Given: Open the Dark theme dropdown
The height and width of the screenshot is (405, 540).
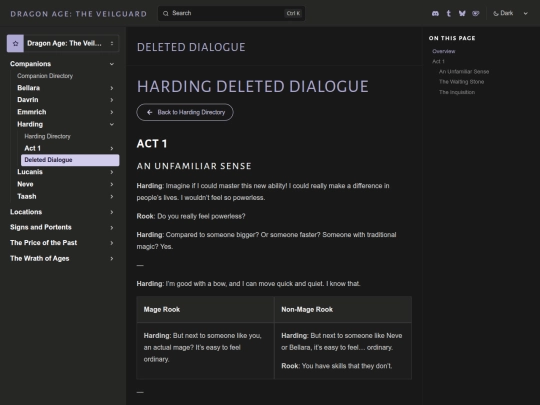Looking at the screenshot, I should pos(510,13).
